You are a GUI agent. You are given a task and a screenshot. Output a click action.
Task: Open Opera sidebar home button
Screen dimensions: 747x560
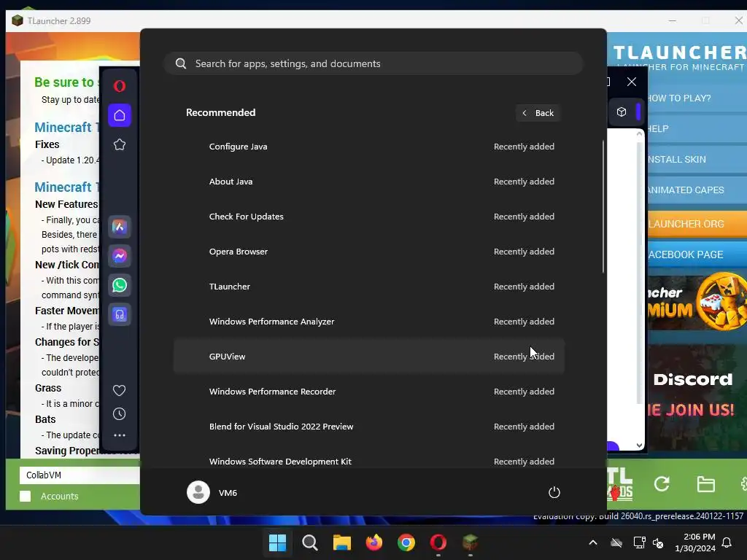[x=120, y=115]
